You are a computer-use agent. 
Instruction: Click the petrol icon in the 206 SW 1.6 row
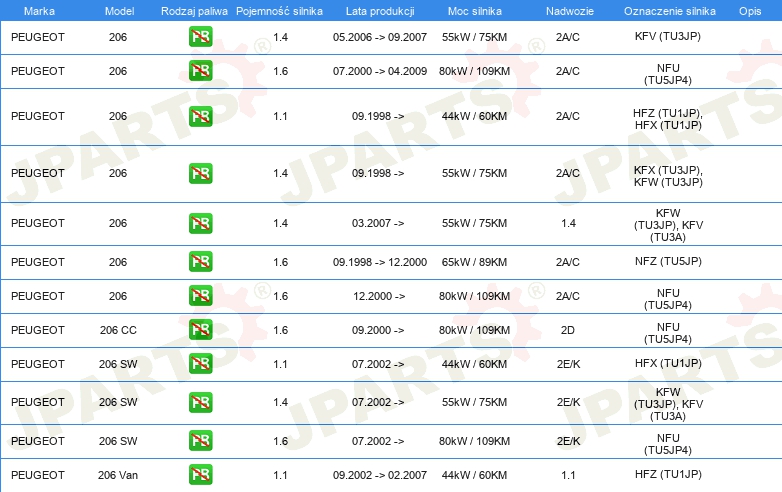[x=200, y=441]
